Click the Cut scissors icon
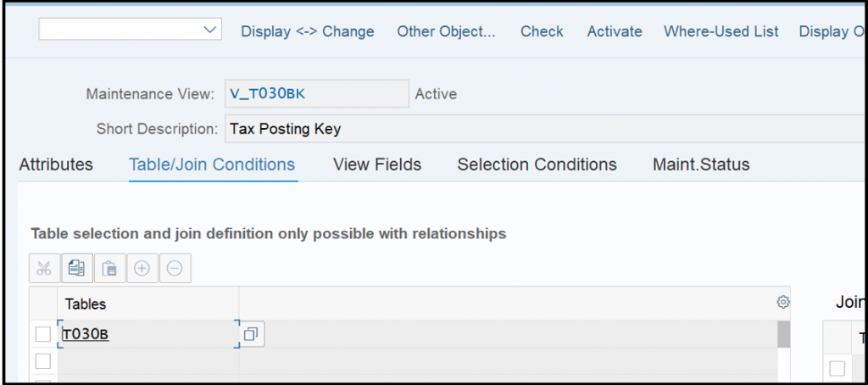Viewport: 868px width, 385px height. (x=44, y=269)
